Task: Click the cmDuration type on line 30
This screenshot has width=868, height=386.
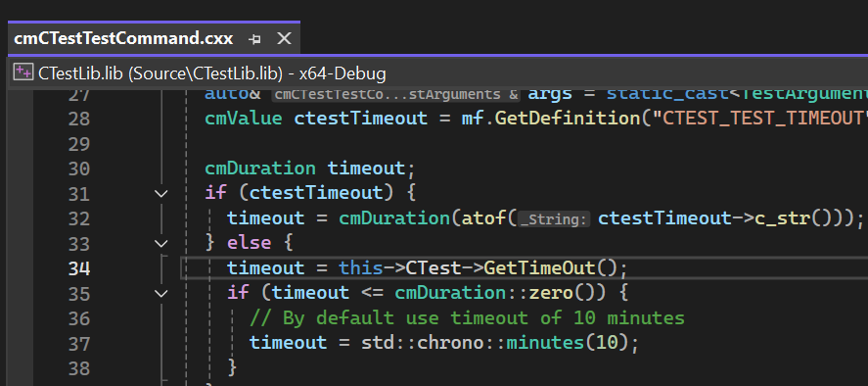Action: [260, 169]
